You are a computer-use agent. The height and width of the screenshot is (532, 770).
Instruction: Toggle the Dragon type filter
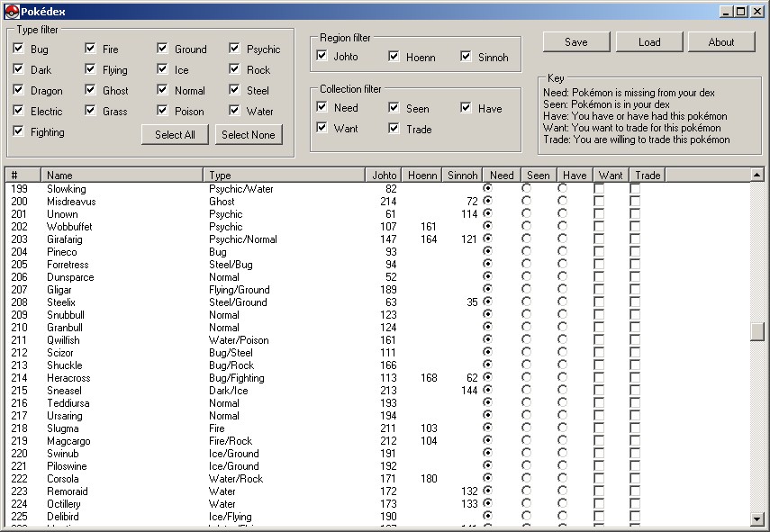(18, 90)
